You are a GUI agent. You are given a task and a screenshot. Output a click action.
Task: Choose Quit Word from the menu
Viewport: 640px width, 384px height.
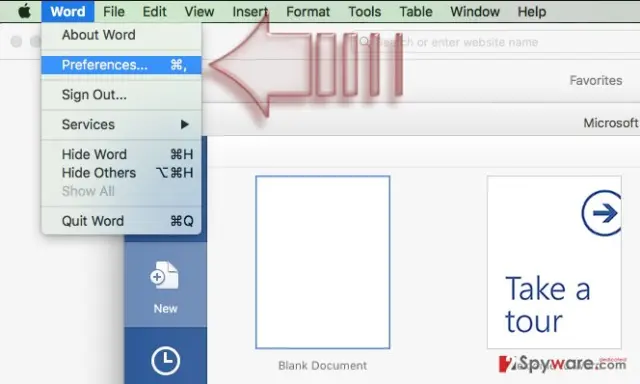[x=121, y=221]
